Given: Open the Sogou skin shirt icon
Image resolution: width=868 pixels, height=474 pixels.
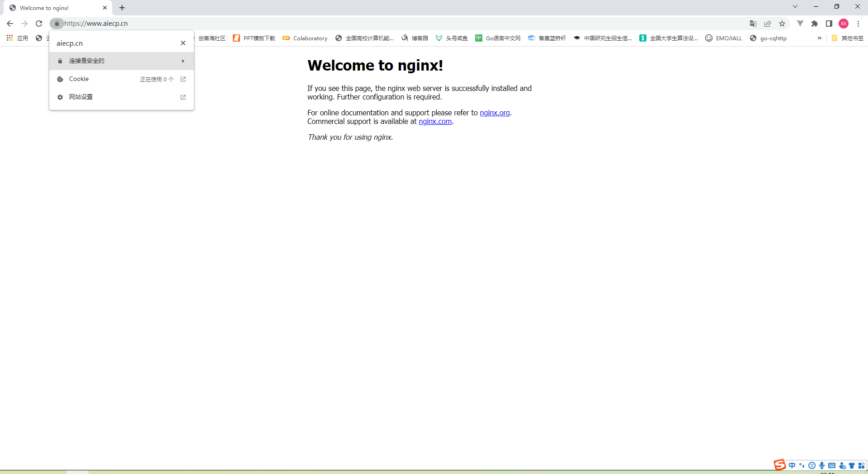Looking at the screenshot, I should tap(852, 465).
